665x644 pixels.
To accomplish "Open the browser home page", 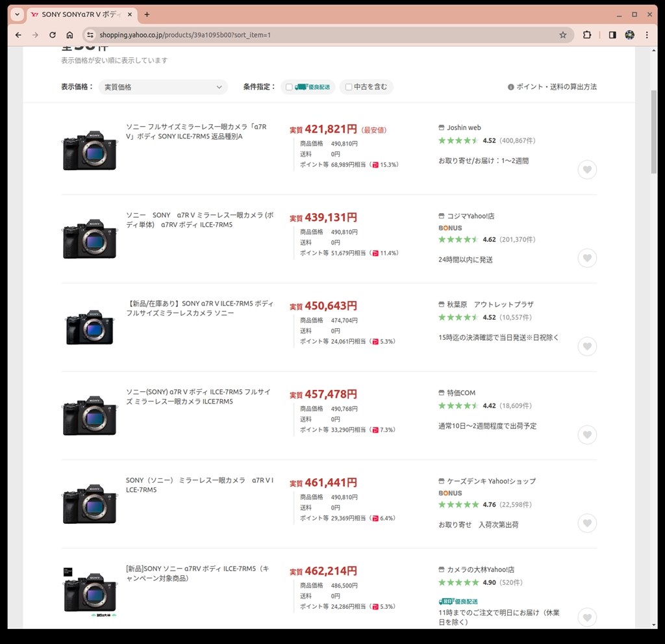I will pyautogui.click(x=69, y=35).
